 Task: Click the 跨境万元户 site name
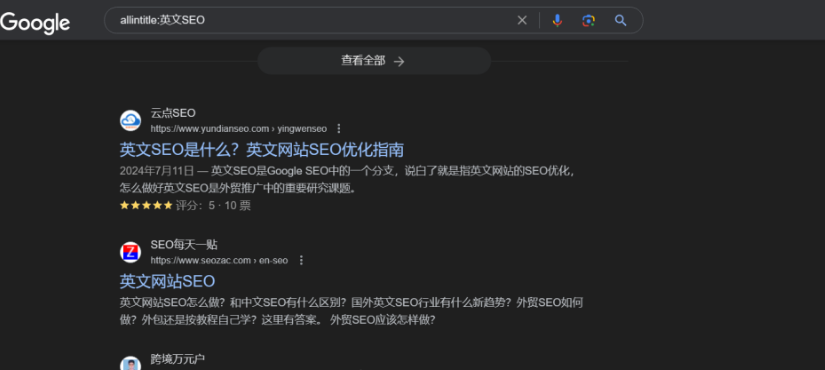pyautogui.click(x=178, y=359)
